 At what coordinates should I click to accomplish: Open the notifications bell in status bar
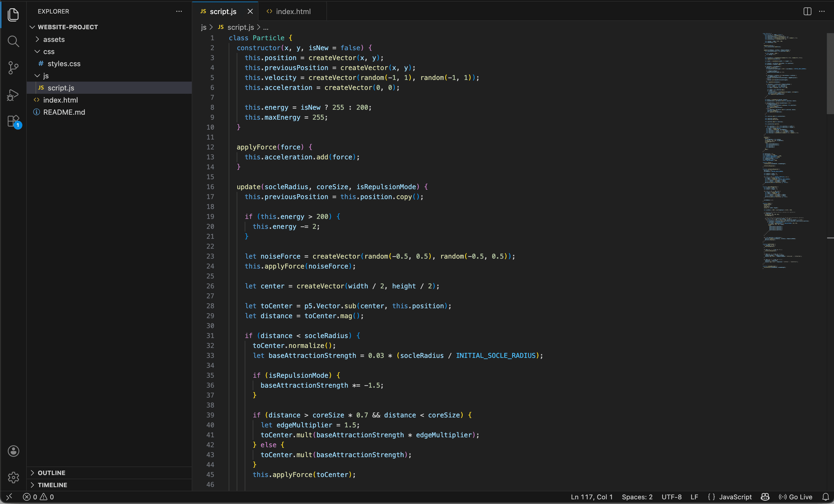pyautogui.click(x=825, y=497)
